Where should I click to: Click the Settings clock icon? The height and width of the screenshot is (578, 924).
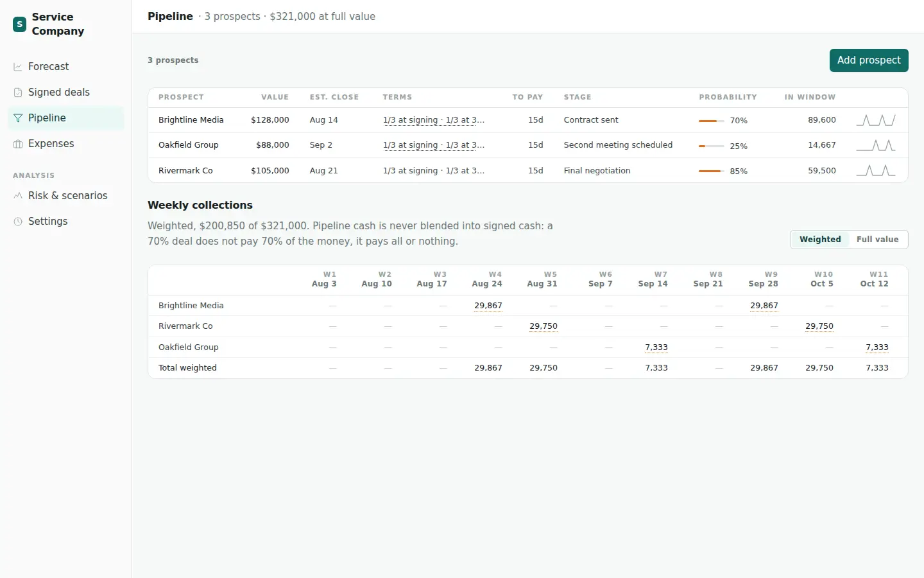coord(18,222)
